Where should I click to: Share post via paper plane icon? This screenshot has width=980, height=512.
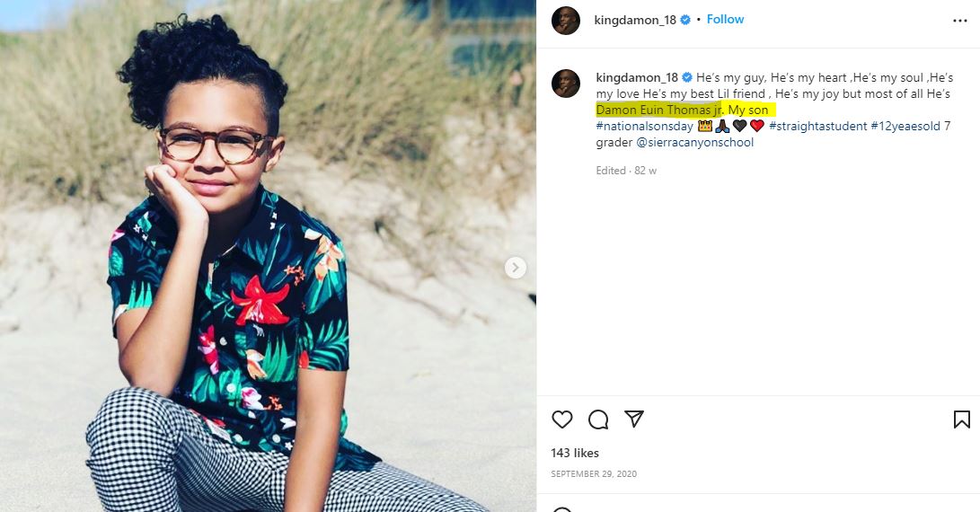pos(634,419)
